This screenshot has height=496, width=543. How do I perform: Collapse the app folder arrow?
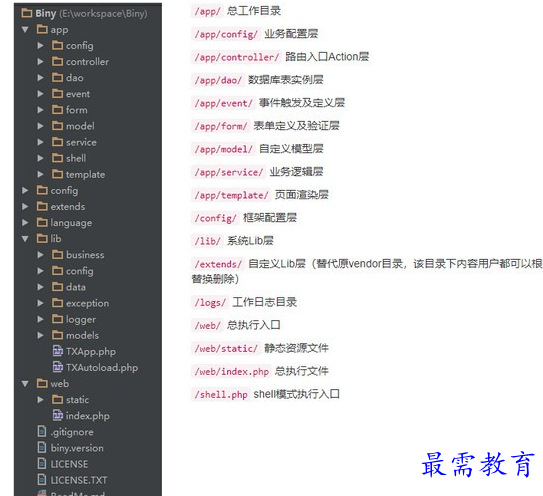(25, 30)
